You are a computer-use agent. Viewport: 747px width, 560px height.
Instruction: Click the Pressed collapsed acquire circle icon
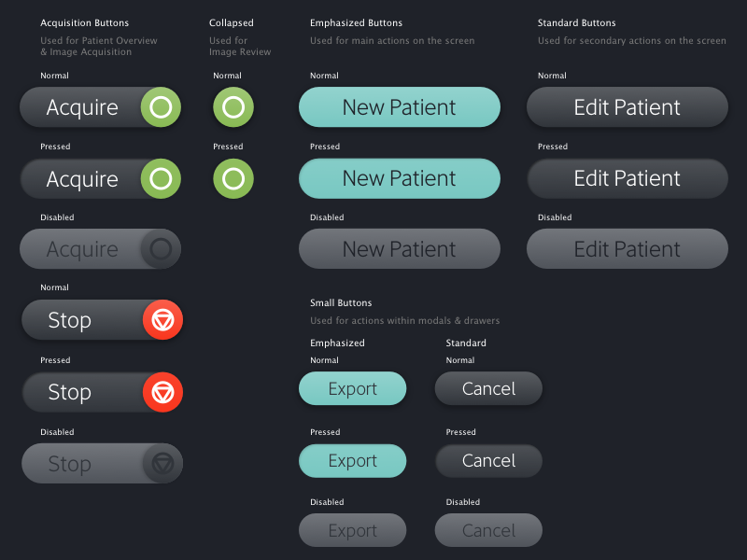click(233, 178)
